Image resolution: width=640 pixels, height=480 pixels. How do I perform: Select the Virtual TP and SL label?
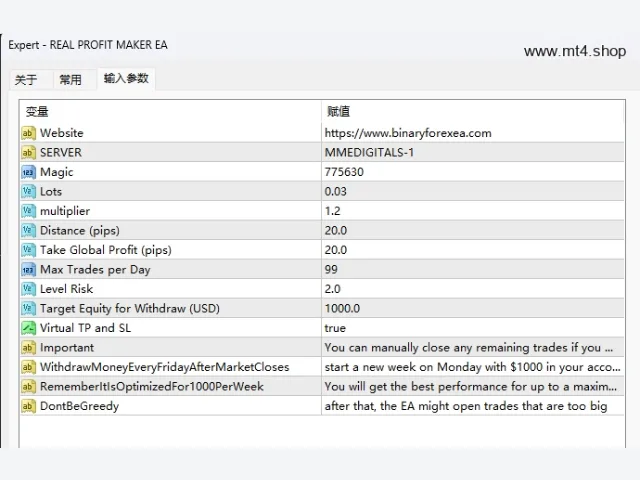tap(85, 328)
